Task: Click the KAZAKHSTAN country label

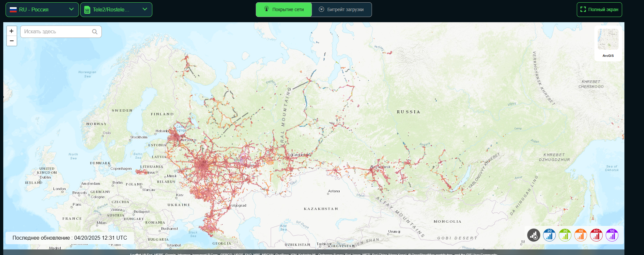Action: (321, 209)
